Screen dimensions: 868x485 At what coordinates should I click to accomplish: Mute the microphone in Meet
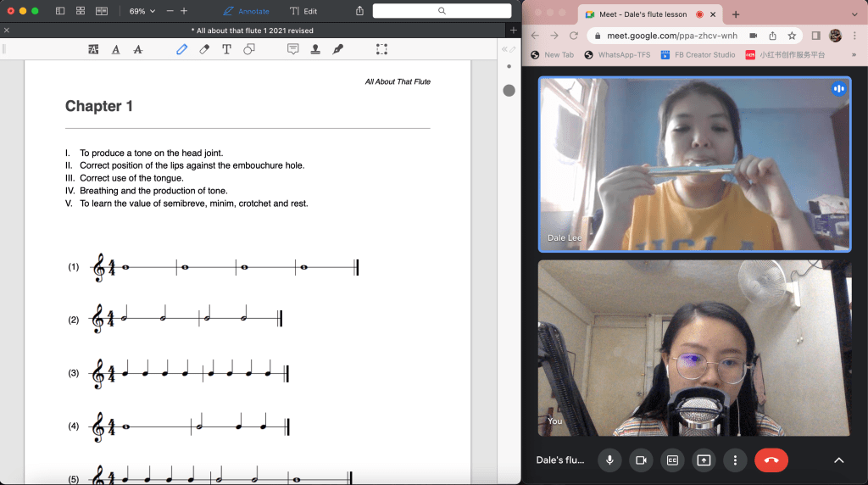click(609, 460)
